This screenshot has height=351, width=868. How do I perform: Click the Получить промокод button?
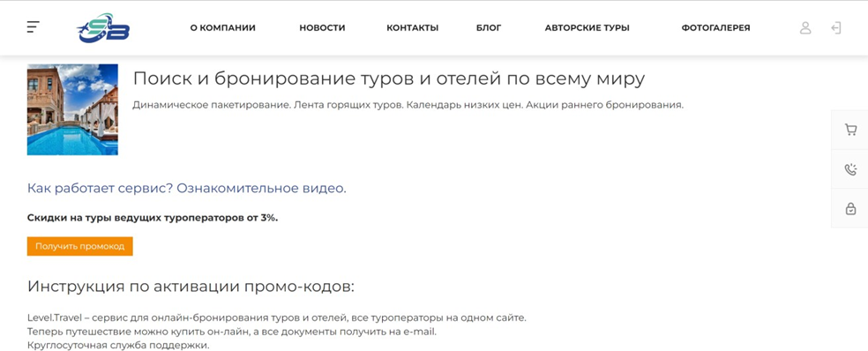click(x=79, y=246)
